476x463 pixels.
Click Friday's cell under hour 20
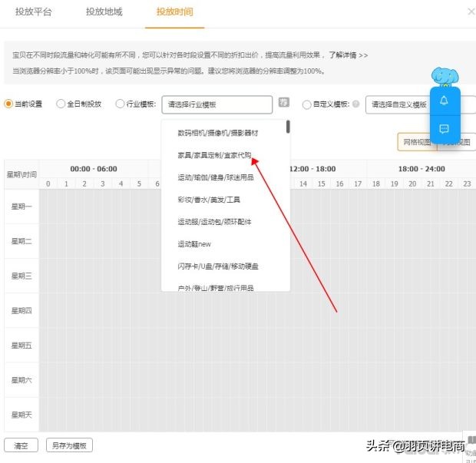click(x=412, y=346)
